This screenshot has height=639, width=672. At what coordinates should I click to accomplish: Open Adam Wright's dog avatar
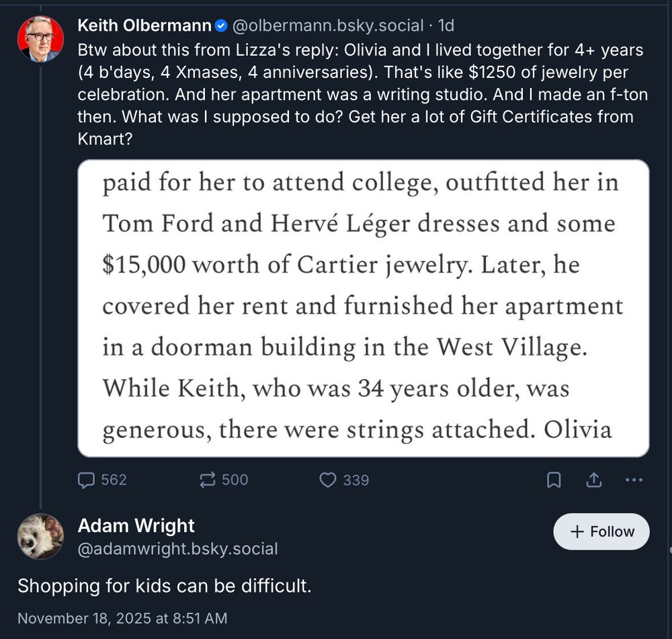tap(40, 536)
